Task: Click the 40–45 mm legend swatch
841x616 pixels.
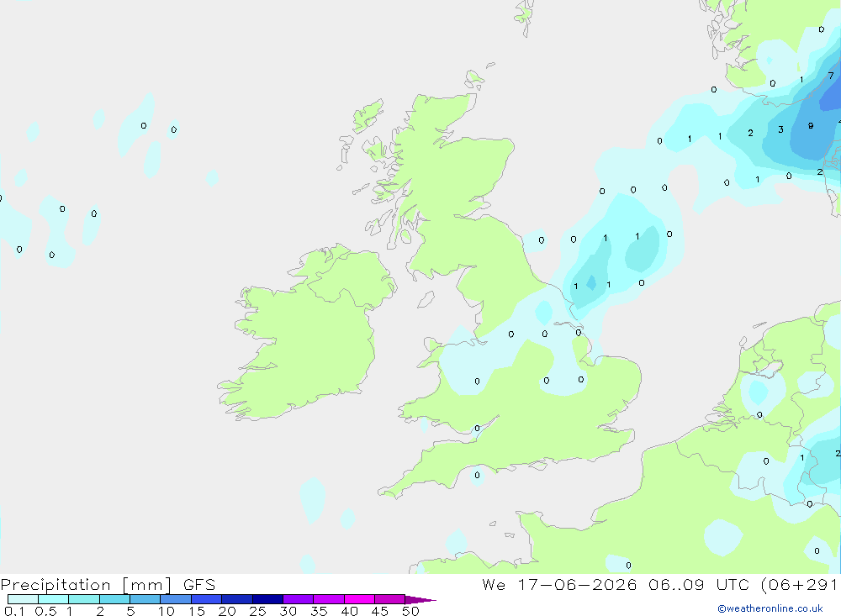Action: tap(359, 599)
